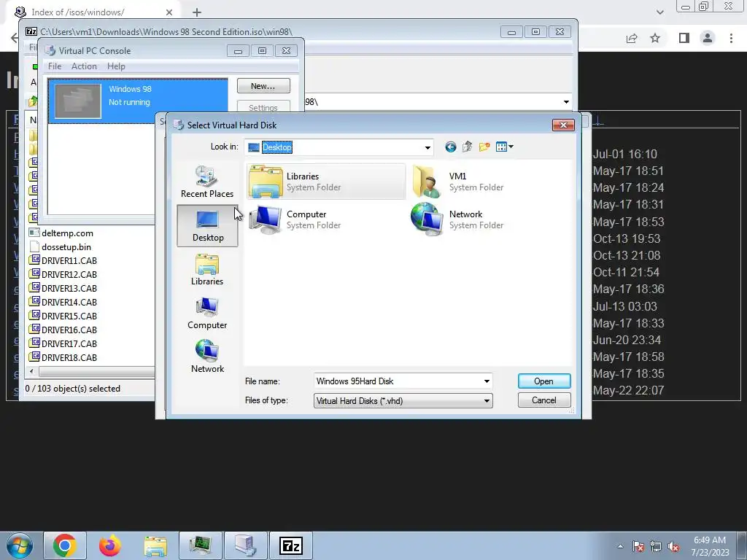Viewport: 747px width, 560px height.
Task: Show hidden system tray icons
Action: pos(620,546)
